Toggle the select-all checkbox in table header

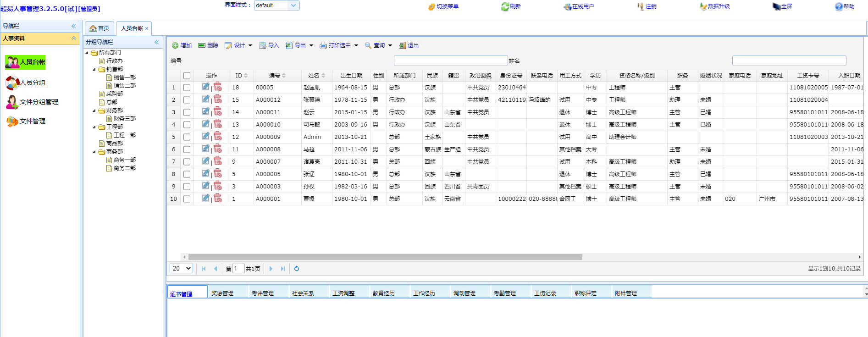click(187, 76)
